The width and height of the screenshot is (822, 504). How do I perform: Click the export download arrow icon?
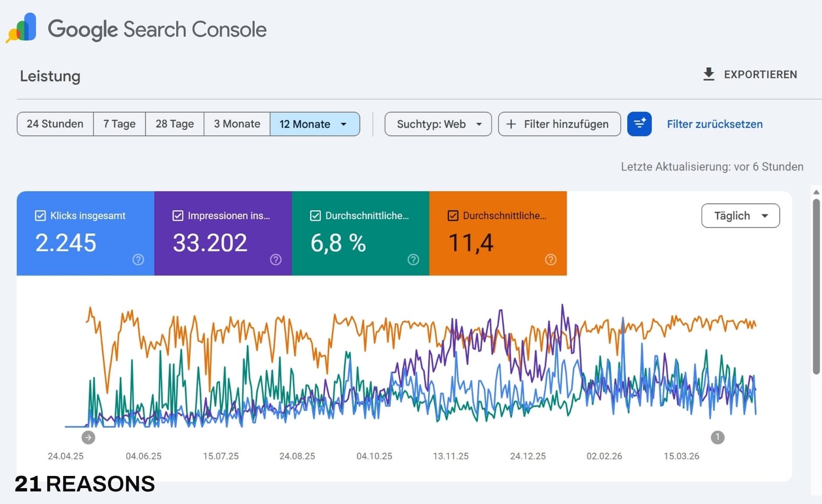[x=709, y=74]
